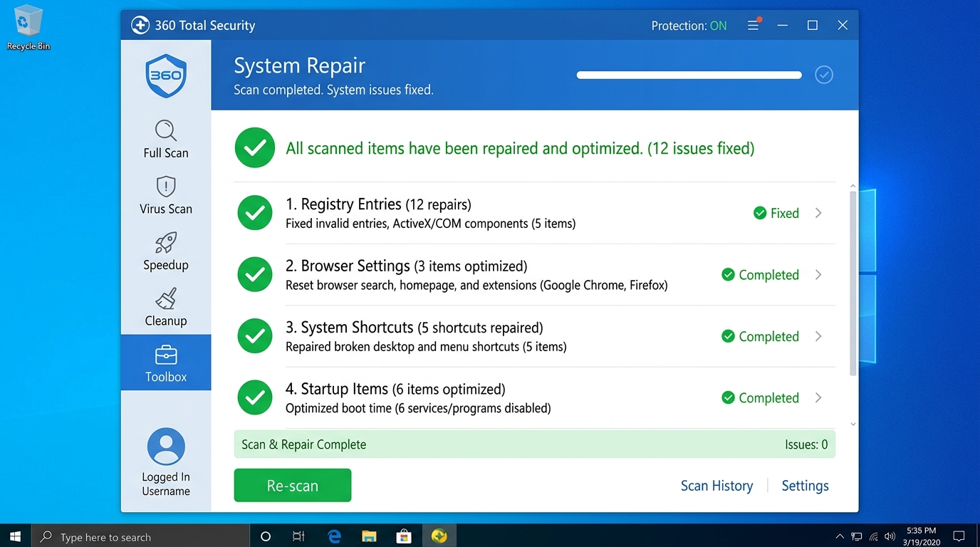Viewport: 980px width, 547px height.
Task: Click the green checkmark beside Registry Entries
Action: (x=254, y=212)
